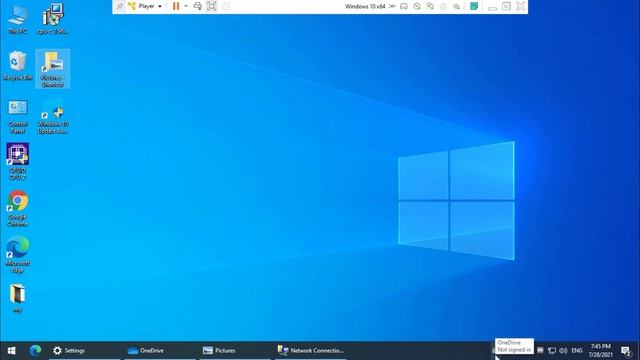Pause the virtual machine
The width and height of the screenshot is (640, 360).
click(x=176, y=6)
